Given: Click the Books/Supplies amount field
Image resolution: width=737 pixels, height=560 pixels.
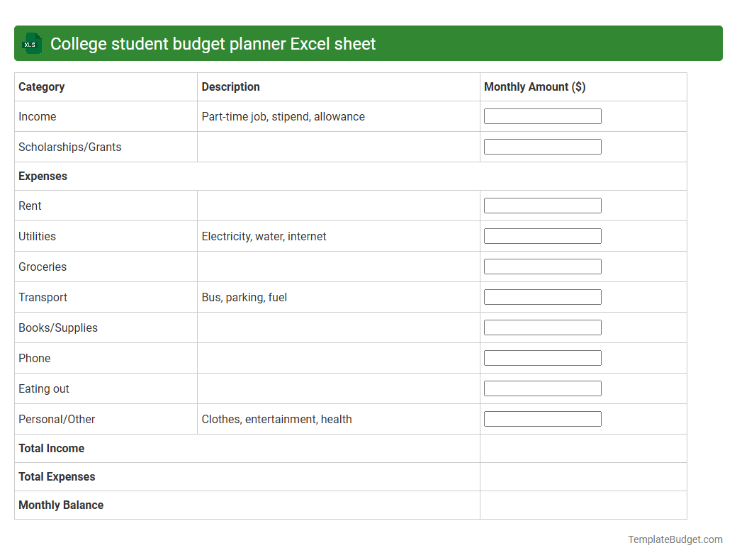Looking at the screenshot, I should point(542,327).
